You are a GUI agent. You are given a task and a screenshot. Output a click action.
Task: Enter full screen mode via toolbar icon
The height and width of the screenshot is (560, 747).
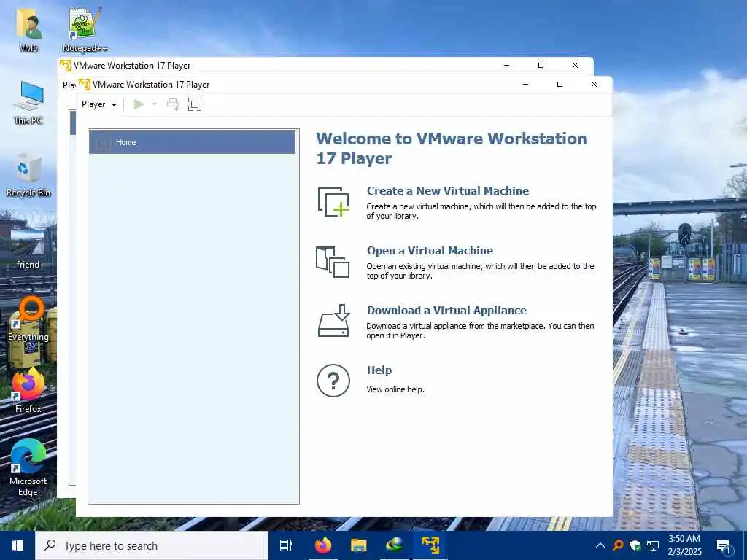point(194,104)
